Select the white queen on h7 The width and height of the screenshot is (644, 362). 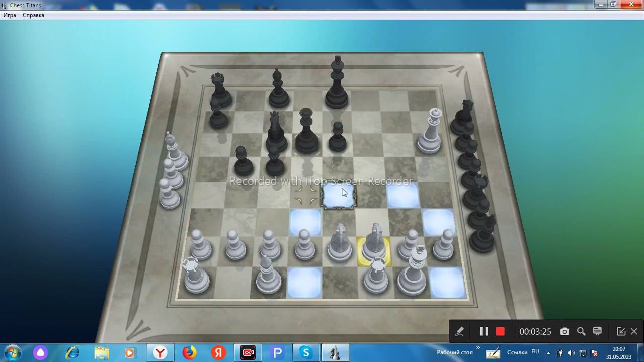[x=430, y=131]
